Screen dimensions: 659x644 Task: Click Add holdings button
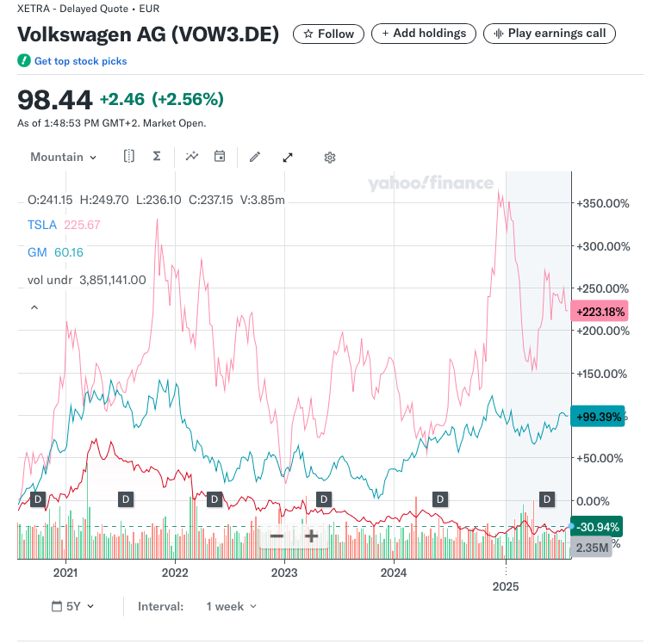click(423, 34)
